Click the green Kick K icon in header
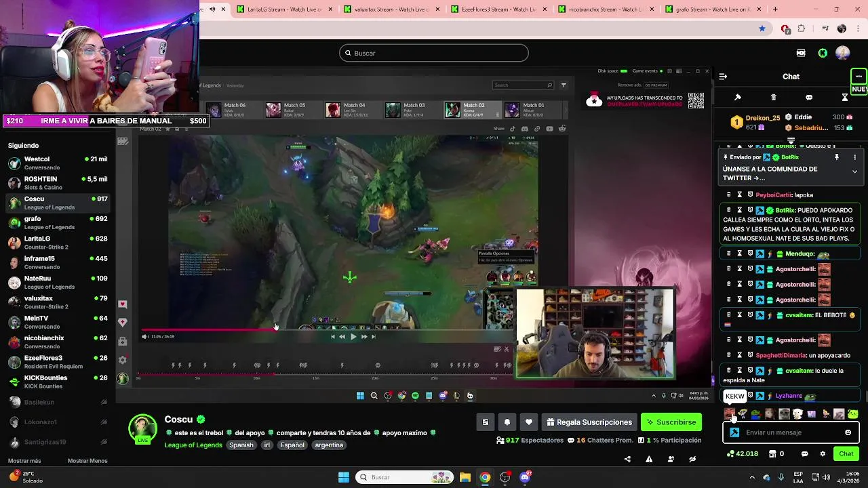This screenshot has height=488, width=868. coord(823,53)
